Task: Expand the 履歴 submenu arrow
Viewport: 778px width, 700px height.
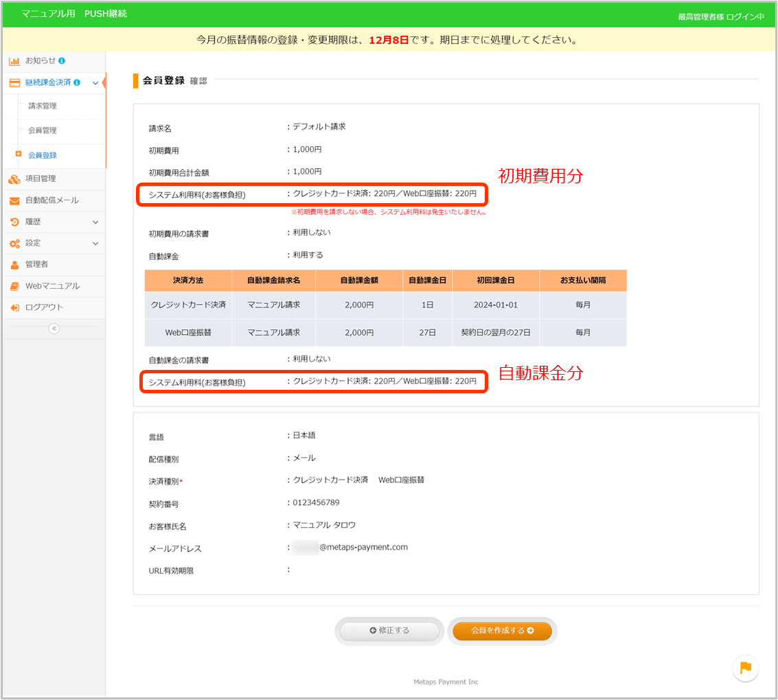Action: [x=95, y=222]
